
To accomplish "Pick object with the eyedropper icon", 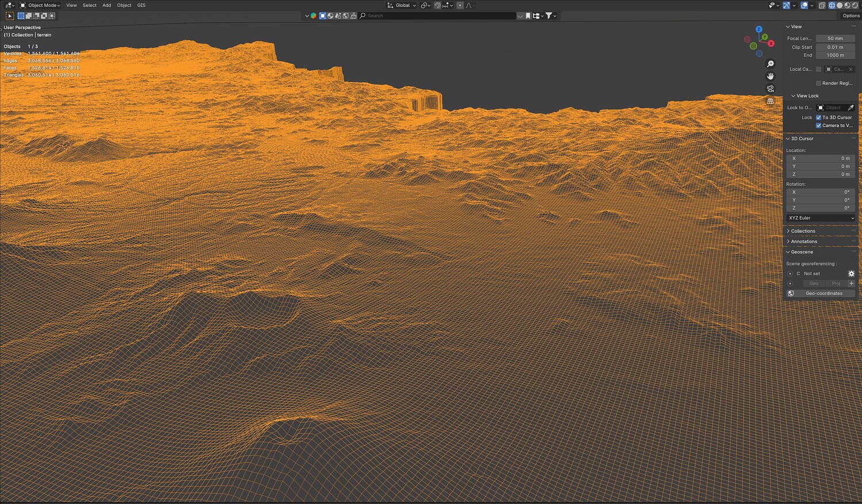I will (x=851, y=107).
